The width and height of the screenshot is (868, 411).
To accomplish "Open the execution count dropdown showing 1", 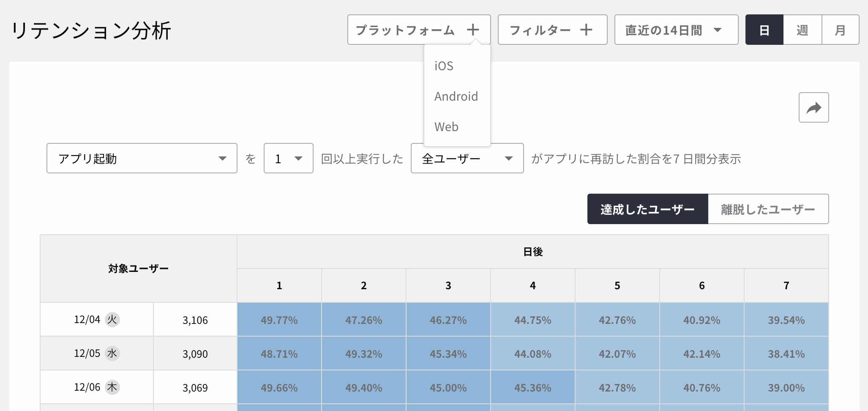I will pyautogui.click(x=288, y=159).
